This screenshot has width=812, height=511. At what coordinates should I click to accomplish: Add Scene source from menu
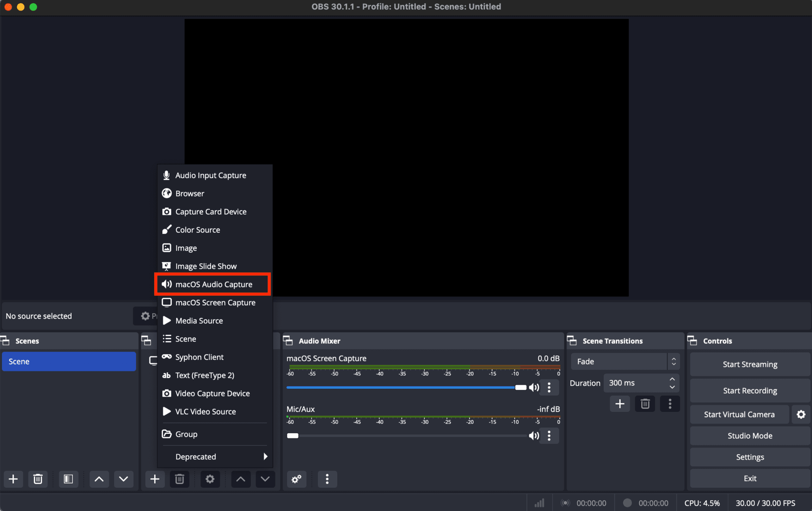(215, 339)
